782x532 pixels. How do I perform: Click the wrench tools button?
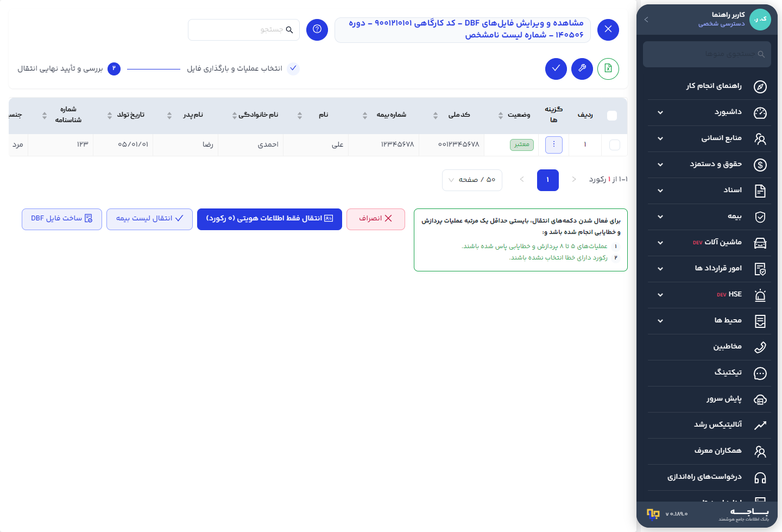[x=582, y=69]
